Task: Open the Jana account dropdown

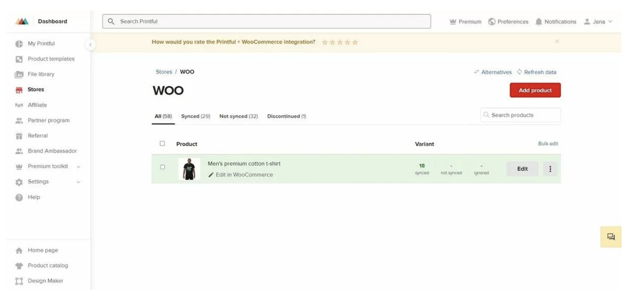Action: [x=598, y=22]
